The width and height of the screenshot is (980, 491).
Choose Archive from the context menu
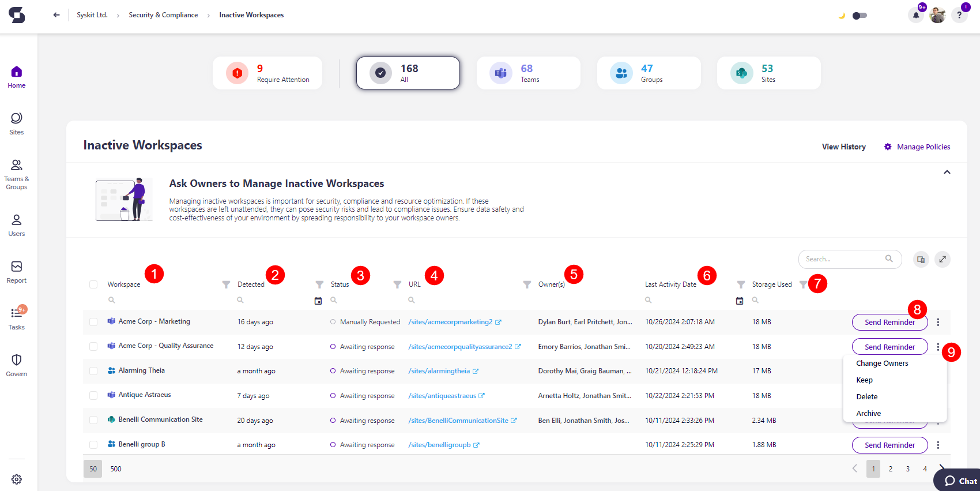click(x=868, y=414)
